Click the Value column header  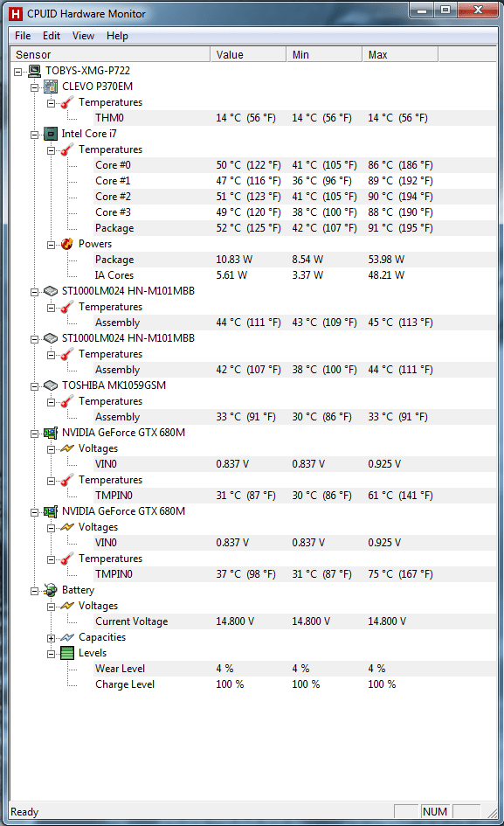[248, 55]
